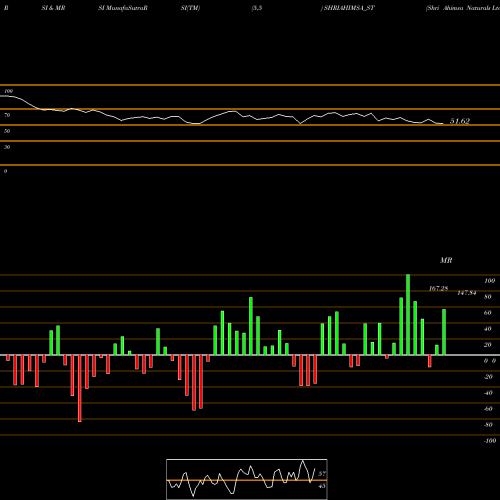Click the 167.28 value label
500x500 pixels.
[438, 288]
